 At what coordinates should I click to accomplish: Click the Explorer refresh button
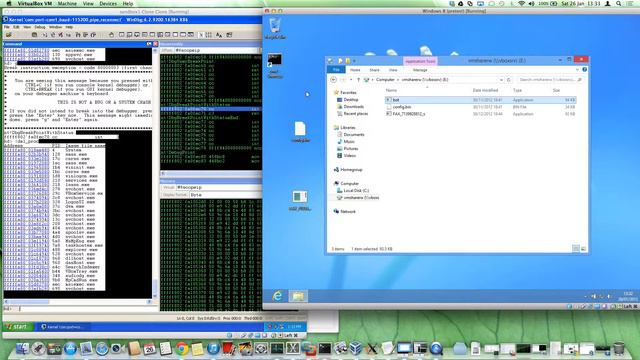tap(509, 80)
